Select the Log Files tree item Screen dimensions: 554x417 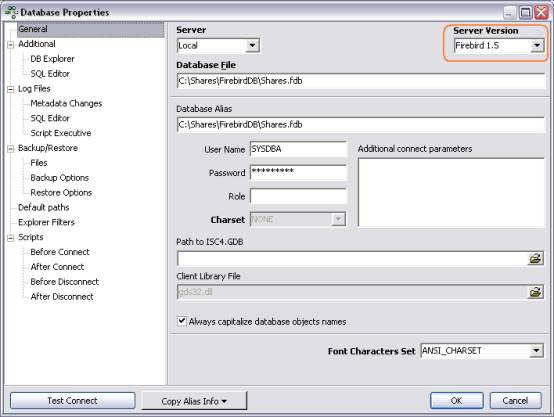(x=34, y=88)
